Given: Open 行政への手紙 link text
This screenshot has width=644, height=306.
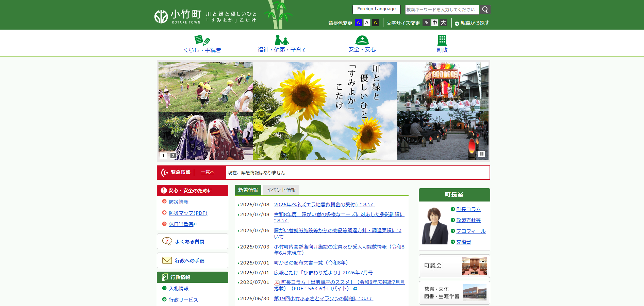Looking at the screenshot, I should (189, 261).
